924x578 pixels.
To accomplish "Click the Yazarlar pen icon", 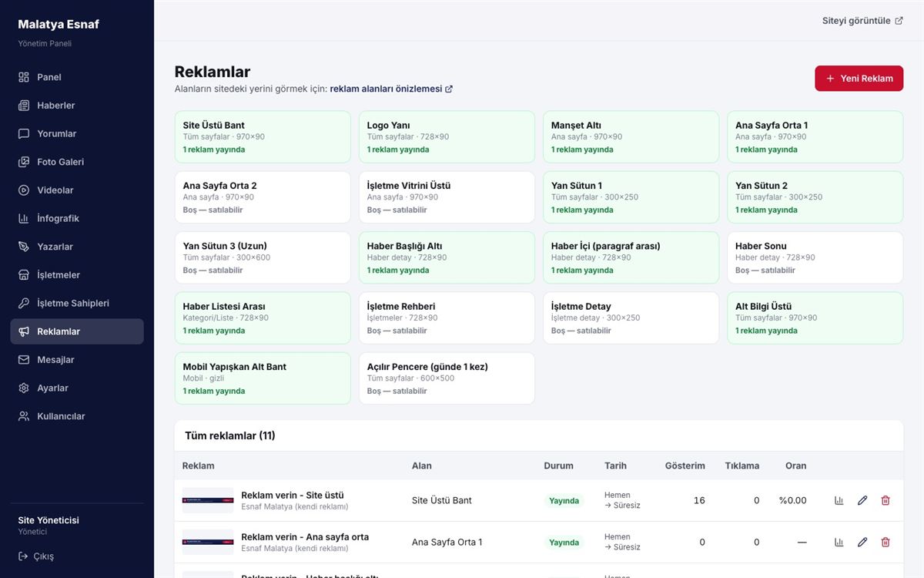I will click(24, 247).
